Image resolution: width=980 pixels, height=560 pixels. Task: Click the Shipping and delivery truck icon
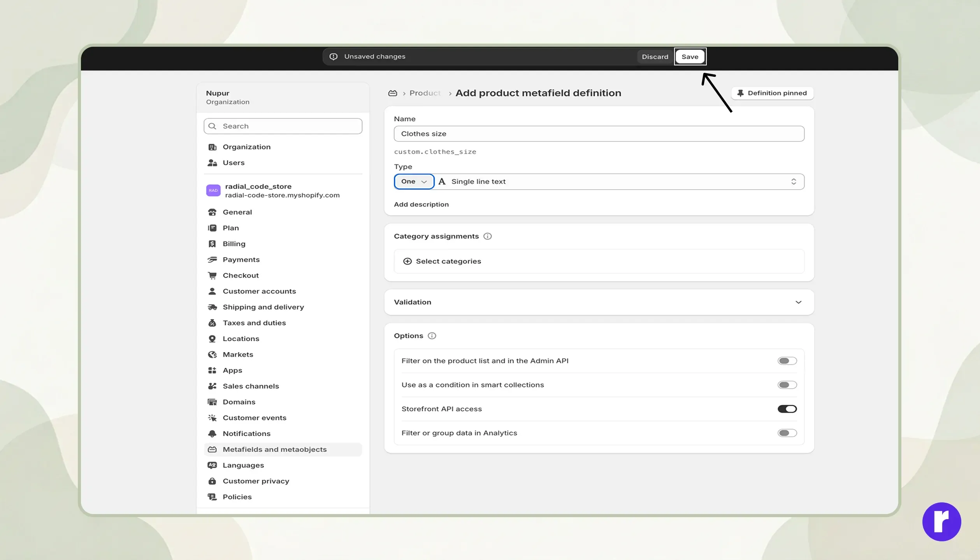(x=212, y=307)
